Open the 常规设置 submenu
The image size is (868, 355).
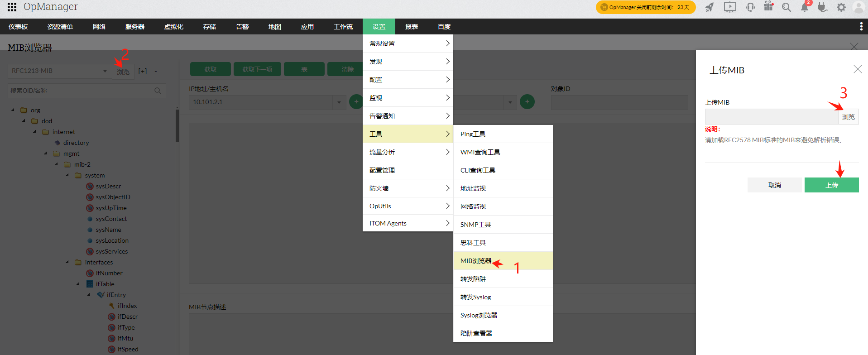408,43
